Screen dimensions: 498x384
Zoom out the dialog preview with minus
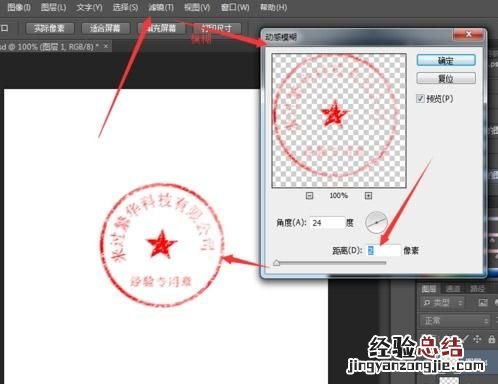pyautogui.click(x=309, y=196)
